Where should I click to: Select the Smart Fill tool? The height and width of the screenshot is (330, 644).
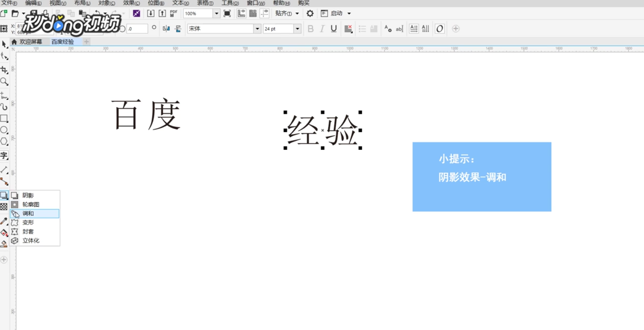(x=4, y=244)
